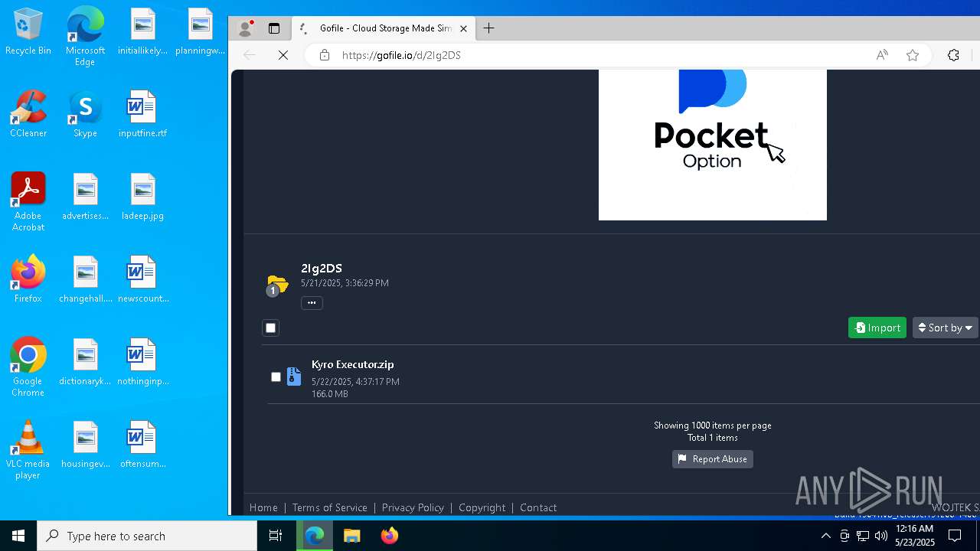This screenshot has height=551, width=980.
Task: Open the Windows Start menu
Action: 18,536
